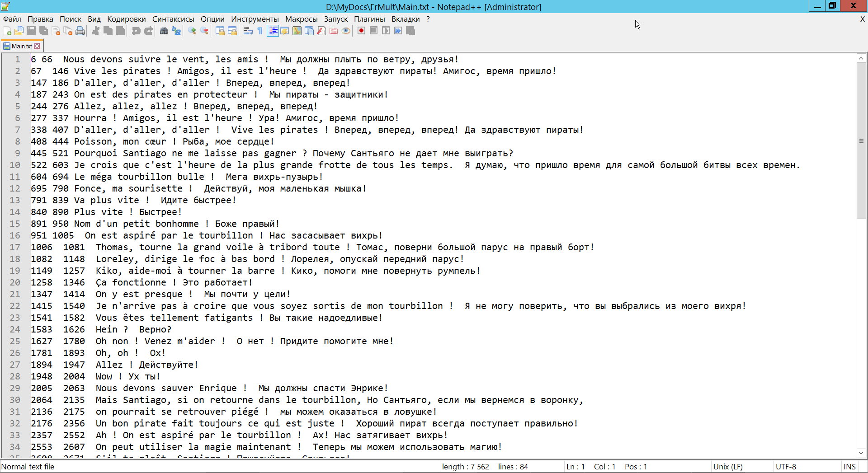
Task: Open the Плагины menu
Action: [369, 19]
